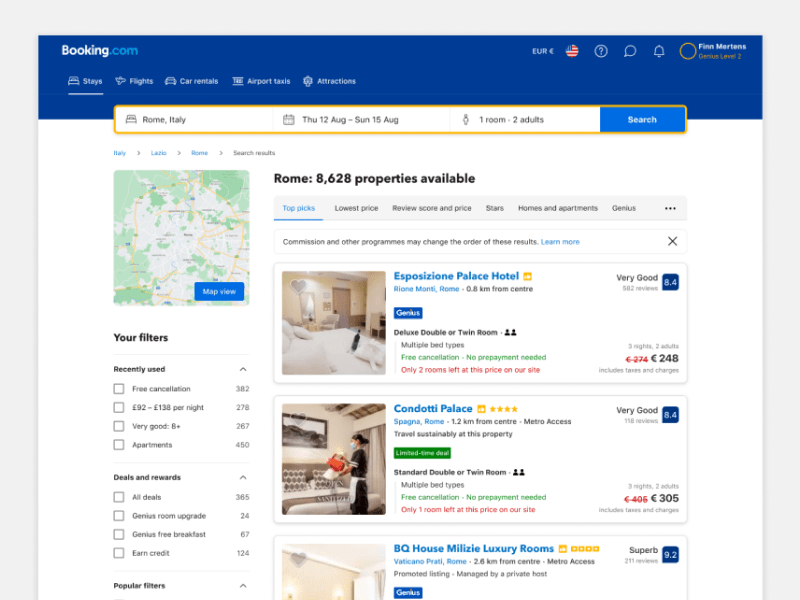The width and height of the screenshot is (800, 600).
Task: Click the calendar icon beside the travel dates
Action: pyautogui.click(x=288, y=118)
